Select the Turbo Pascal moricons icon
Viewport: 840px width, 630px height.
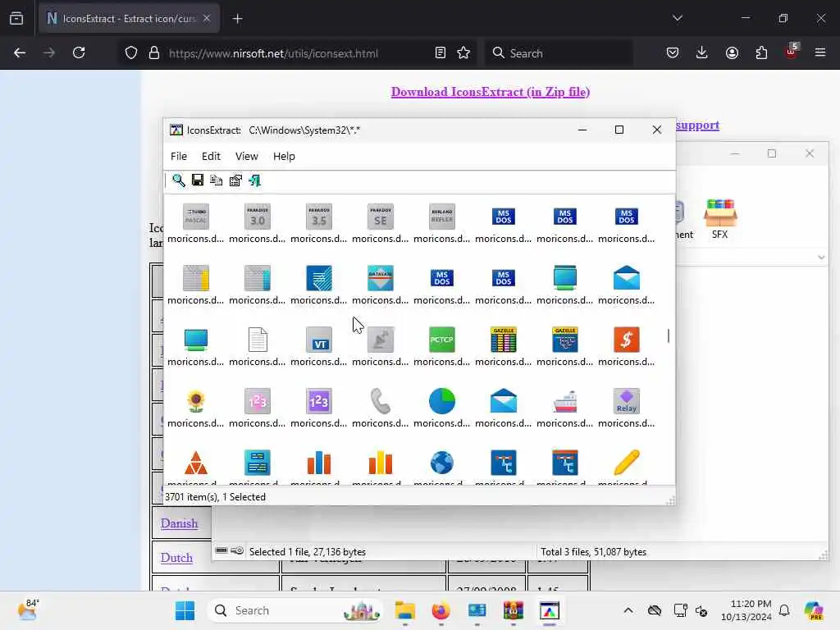point(195,217)
